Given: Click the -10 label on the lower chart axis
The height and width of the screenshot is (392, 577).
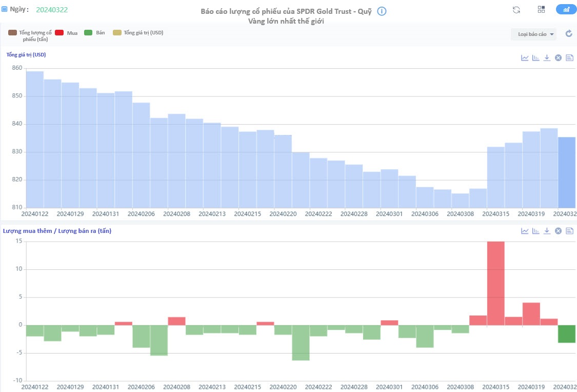Looking at the screenshot, I should (x=17, y=380).
